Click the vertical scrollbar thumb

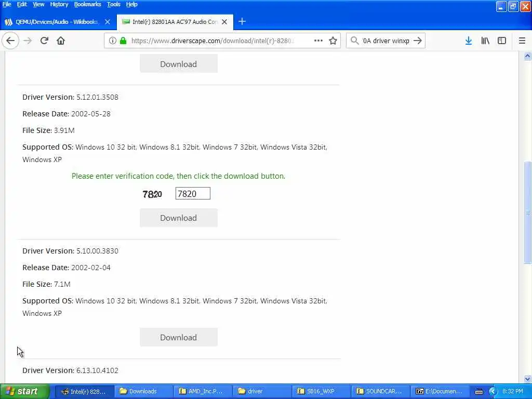527,212
